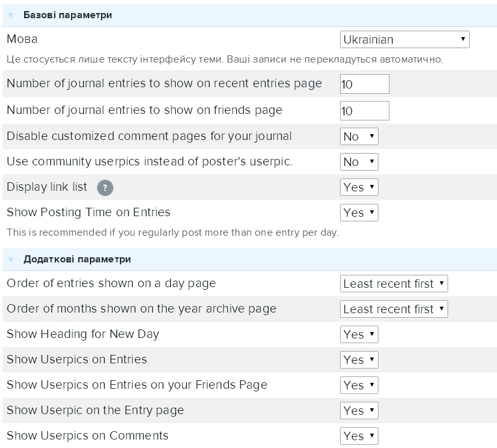This screenshot has width=497, height=448.
Task: Click the Display link list help icon
Action: [x=105, y=188]
